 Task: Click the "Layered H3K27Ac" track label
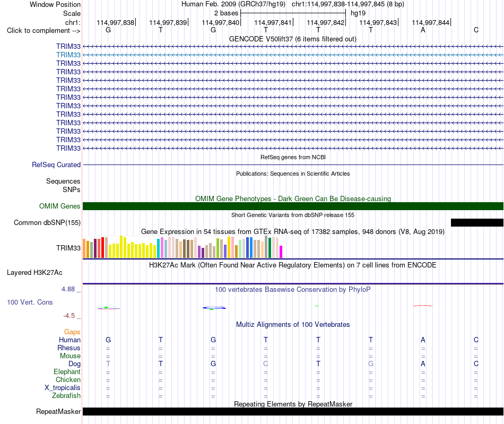click(x=34, y=273)
